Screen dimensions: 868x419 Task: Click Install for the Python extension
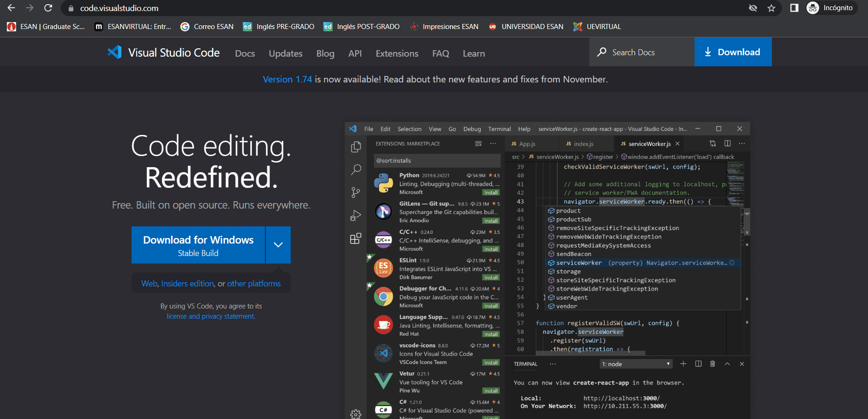click(491, 192)
